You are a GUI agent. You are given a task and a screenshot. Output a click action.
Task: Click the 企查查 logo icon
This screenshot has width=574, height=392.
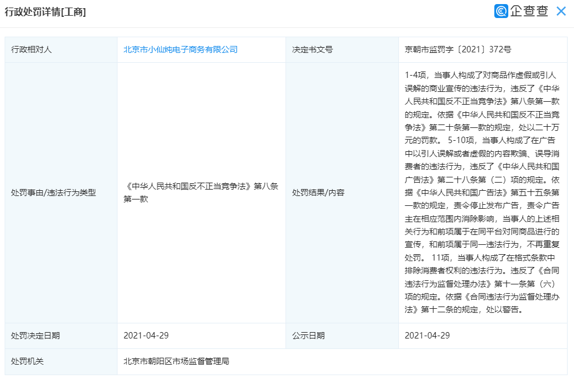point(501,11)
